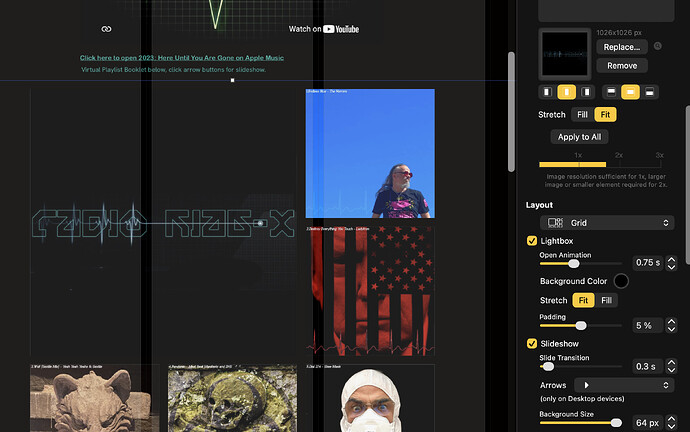Click the 5 % Padding field
This screenshot has width=690, height=432.
click(647, 326)
